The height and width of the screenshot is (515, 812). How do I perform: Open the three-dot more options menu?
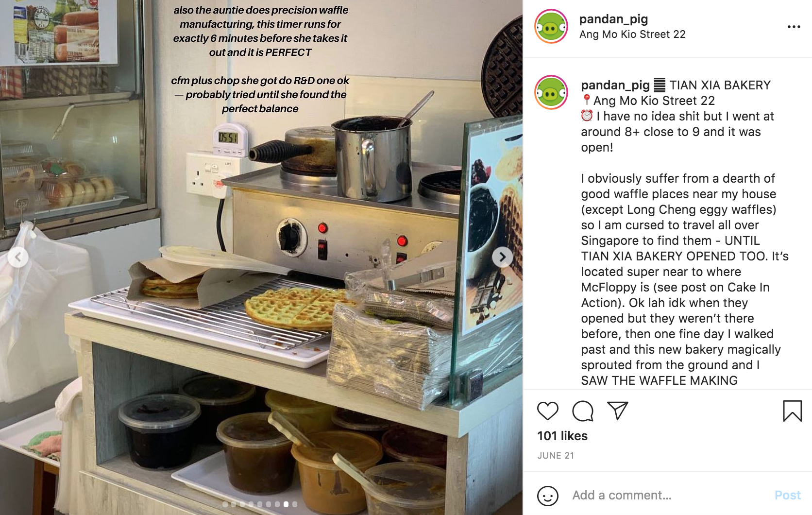pyautogui.click(x=794, y=27)
